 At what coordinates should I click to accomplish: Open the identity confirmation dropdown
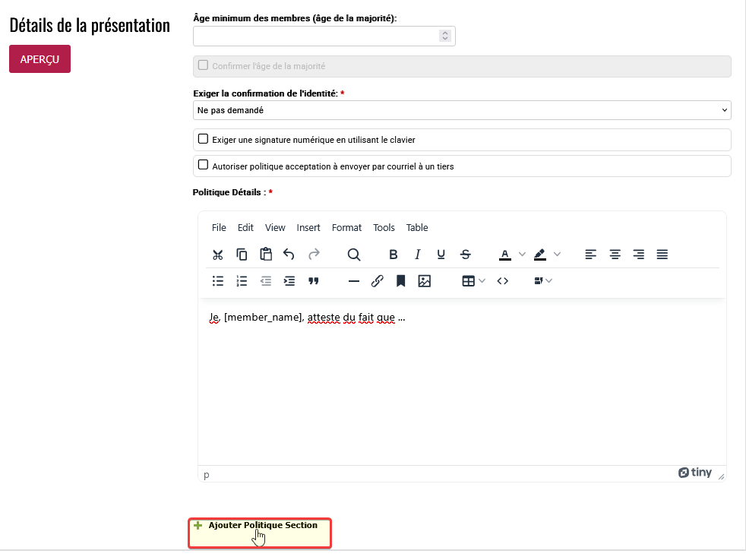(x=462, y=110)
